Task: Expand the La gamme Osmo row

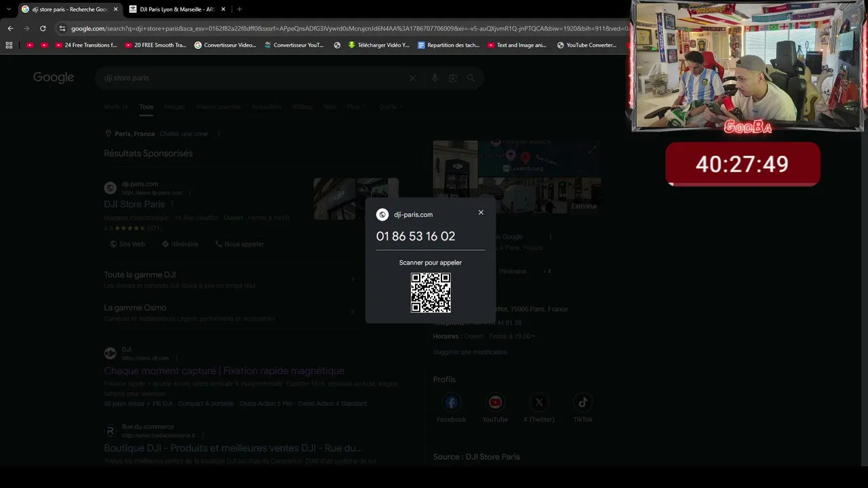Action: (231, 312)
